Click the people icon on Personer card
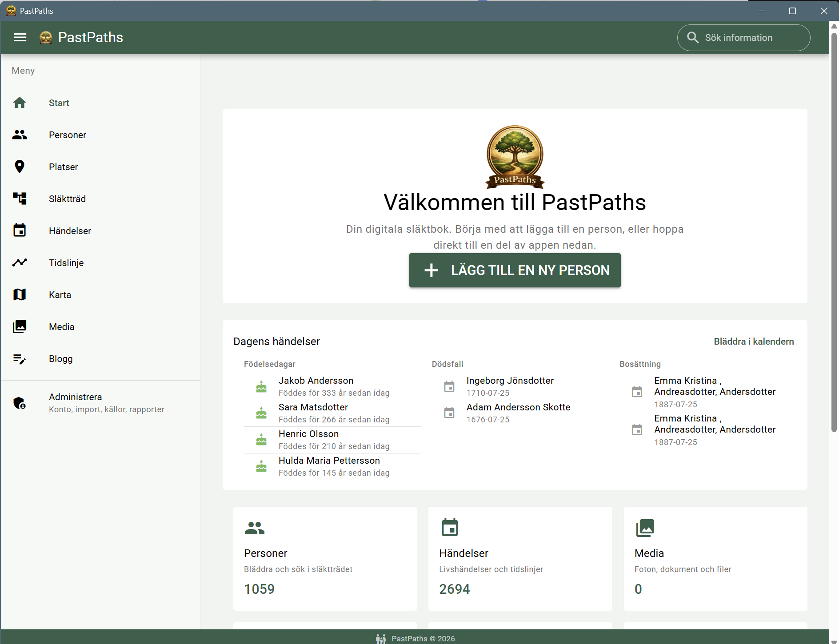839x644 pixels. click(255, 528)
